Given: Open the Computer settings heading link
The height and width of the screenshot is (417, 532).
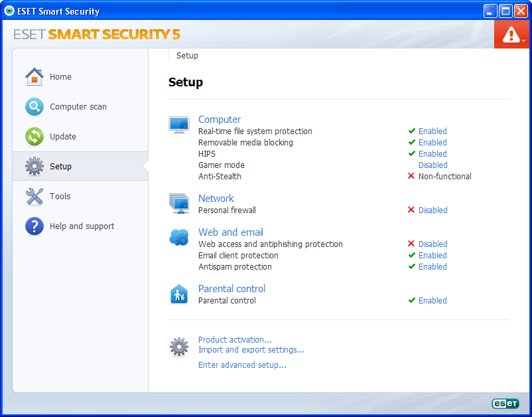Looking at the screenshot, I should click(x=220, y=120).
